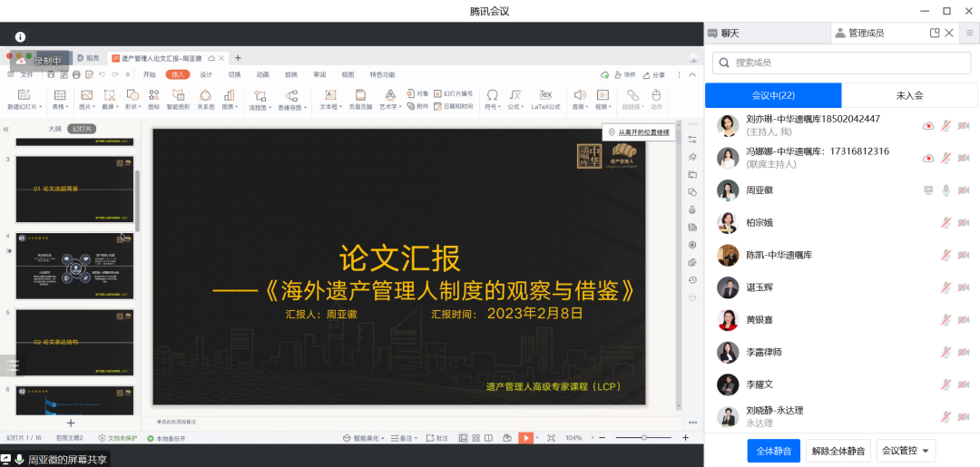Click the 新建幻灯片 (New Slide) icon
980x467 pixels.
pyautogui.click(x=24, y=95)
